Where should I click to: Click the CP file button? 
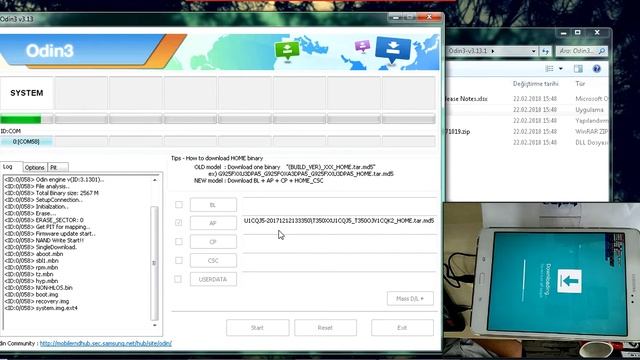pyautogui.click(x=213, y=242)
